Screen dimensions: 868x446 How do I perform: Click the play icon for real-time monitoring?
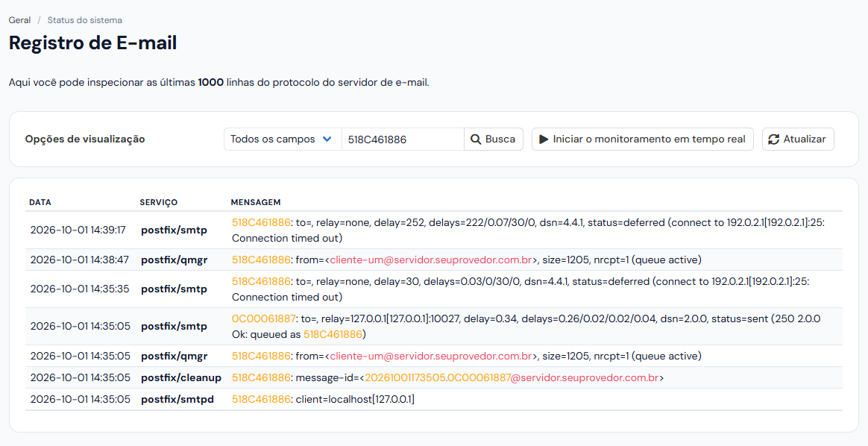click(x=544, y=139)
